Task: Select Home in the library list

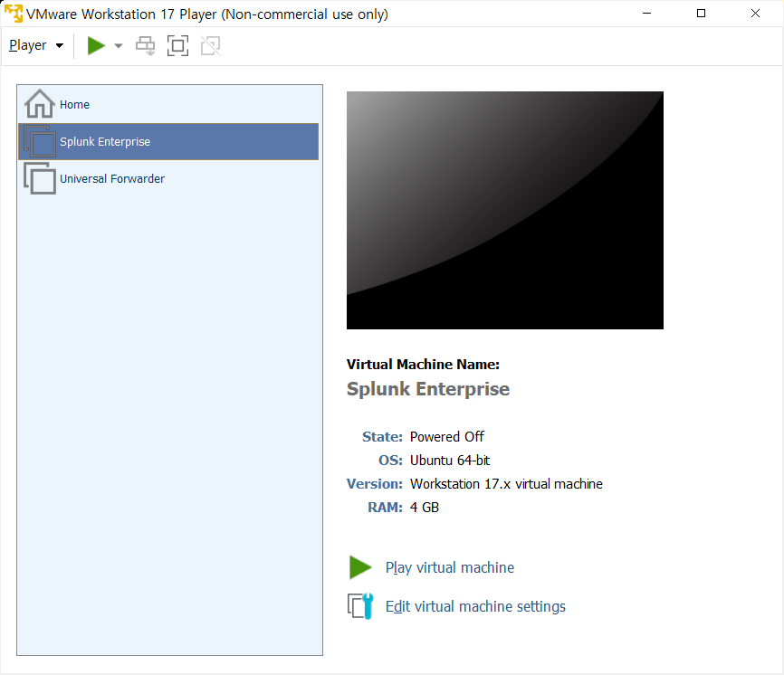Action: tap(168, 104)
